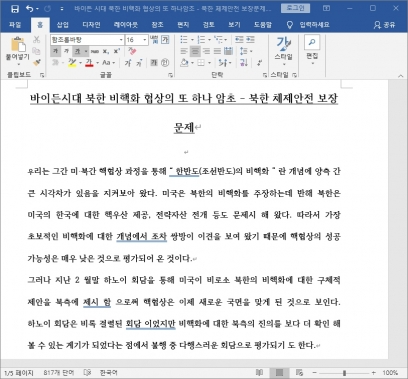Open the 삽입 (Insert) ribbon tab
The width and height of the screenshot is (408, 379).
[x=62, y=25]
